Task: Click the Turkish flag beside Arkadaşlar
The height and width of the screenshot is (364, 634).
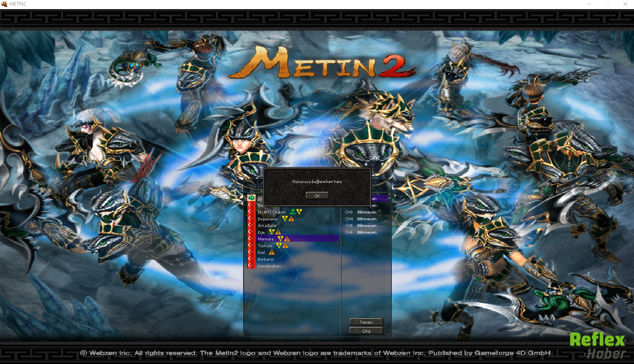Action: point(251,225)
